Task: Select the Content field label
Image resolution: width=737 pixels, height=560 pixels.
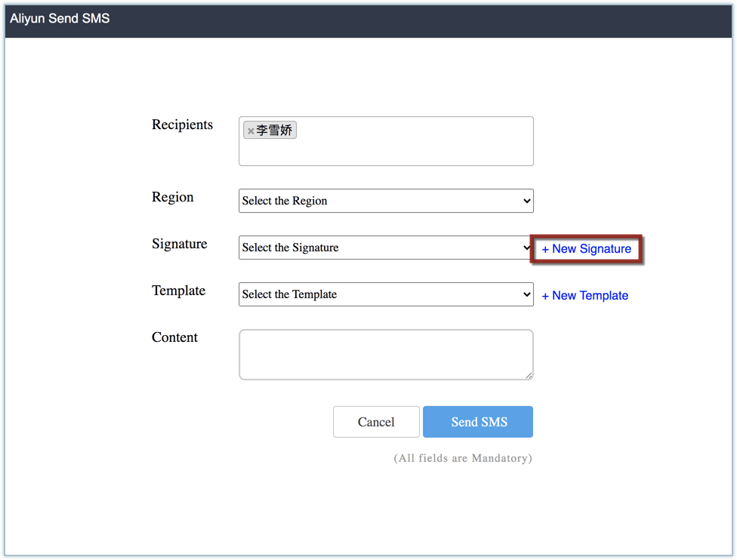Action: coord(175,337)
